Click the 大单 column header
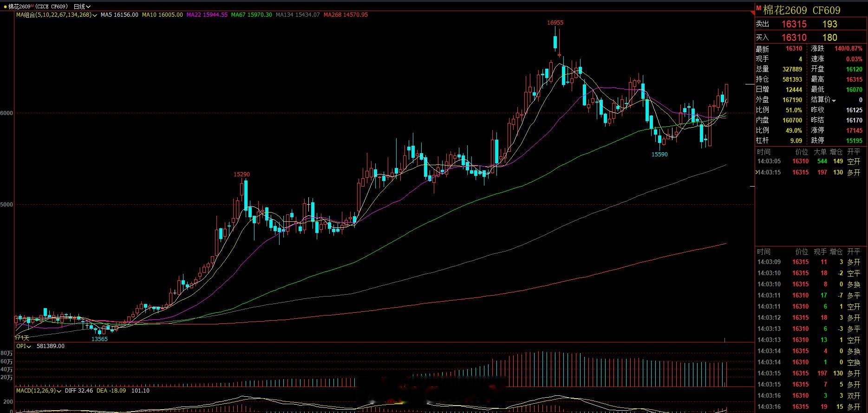The image size is (868, 413). pos(820,152)
